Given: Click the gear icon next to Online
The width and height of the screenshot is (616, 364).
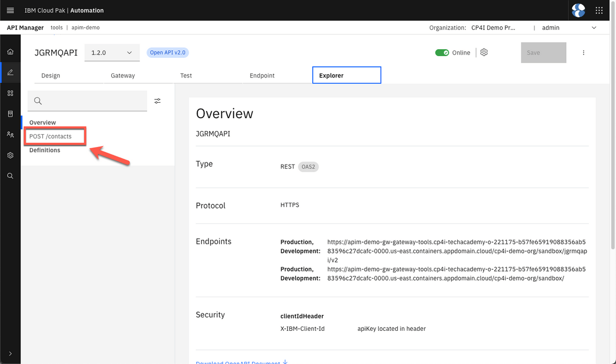Looking at the screenshot, I should pos(484,52).
